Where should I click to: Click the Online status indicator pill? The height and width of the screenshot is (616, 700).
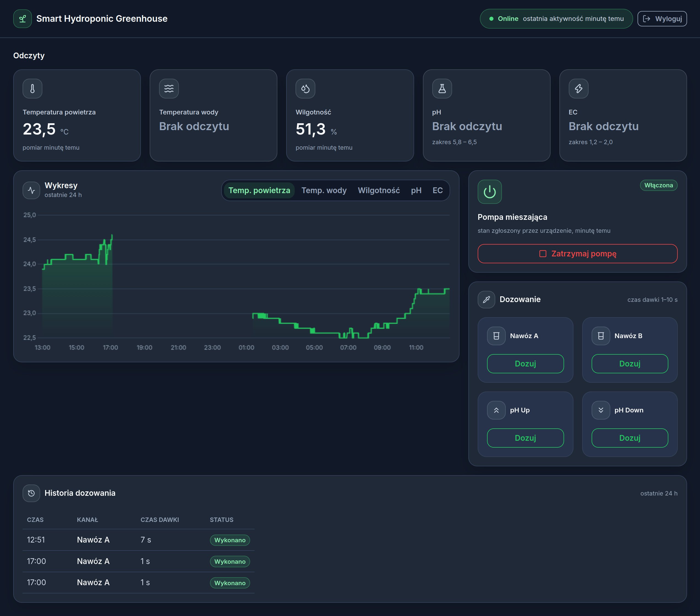[556, 19]
